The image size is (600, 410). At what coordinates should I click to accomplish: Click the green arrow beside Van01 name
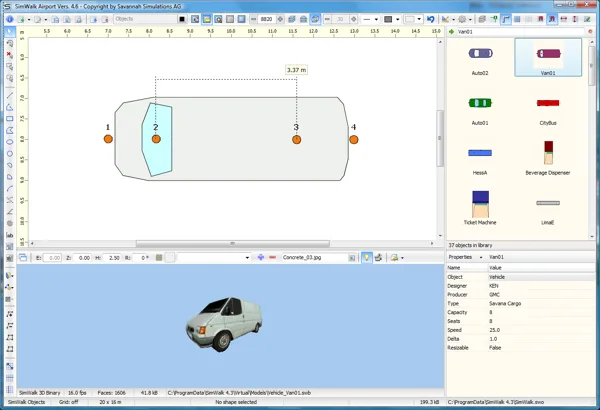coord(452,32)
